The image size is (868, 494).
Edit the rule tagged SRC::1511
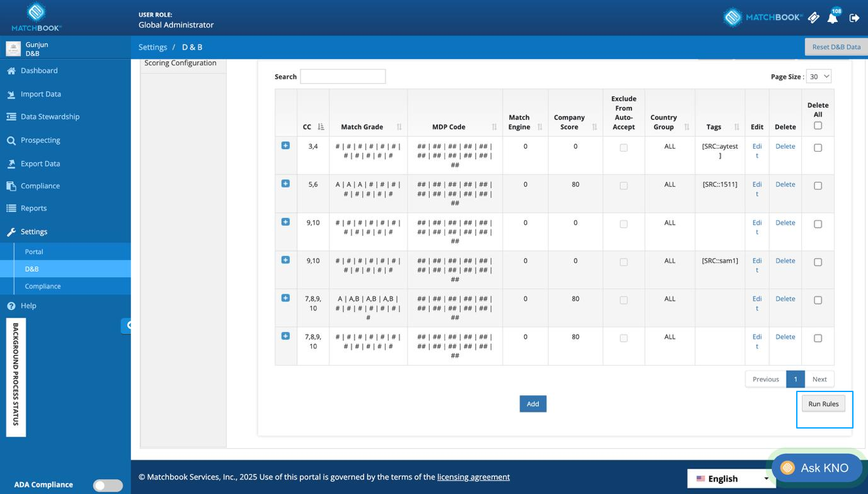click(757, 189)
